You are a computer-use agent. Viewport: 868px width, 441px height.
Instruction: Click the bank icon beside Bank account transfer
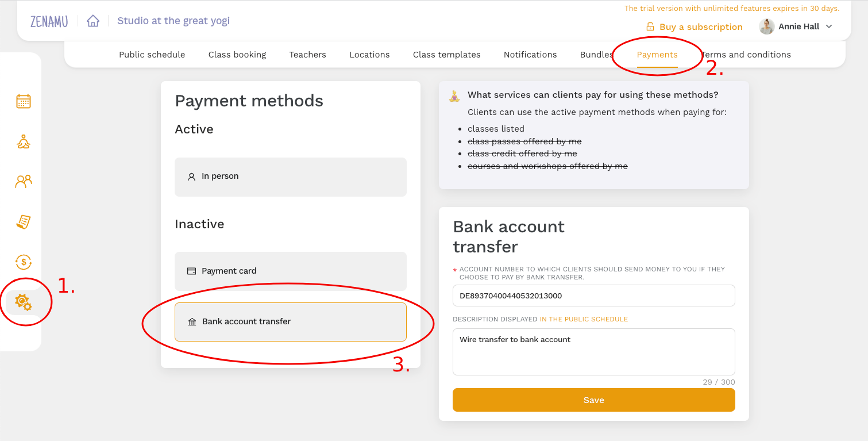click(192, 322)
